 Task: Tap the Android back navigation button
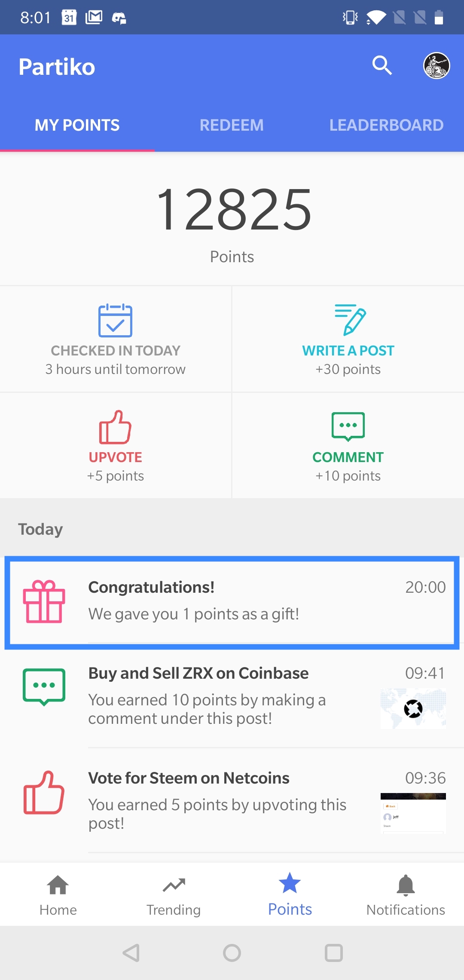[131, 952]
